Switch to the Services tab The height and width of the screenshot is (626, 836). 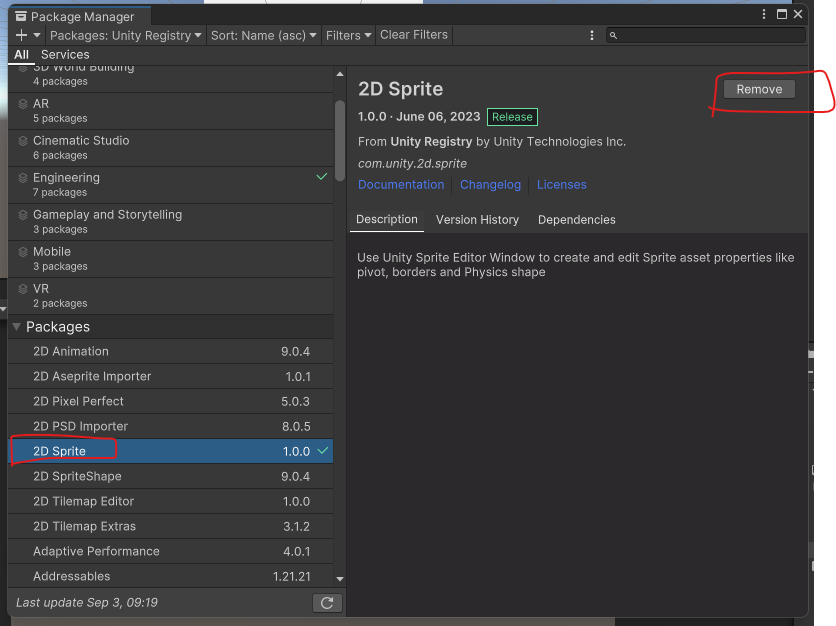65,54
